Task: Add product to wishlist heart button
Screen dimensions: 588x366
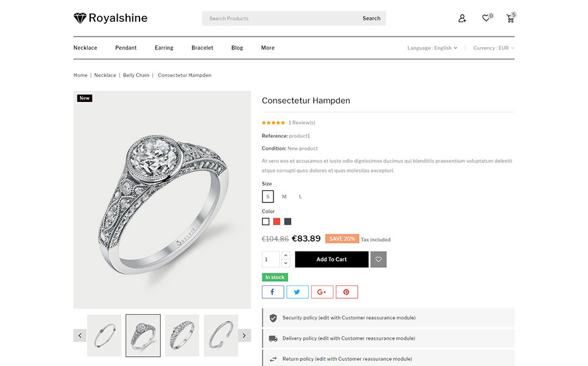Action: coord(378,259)
